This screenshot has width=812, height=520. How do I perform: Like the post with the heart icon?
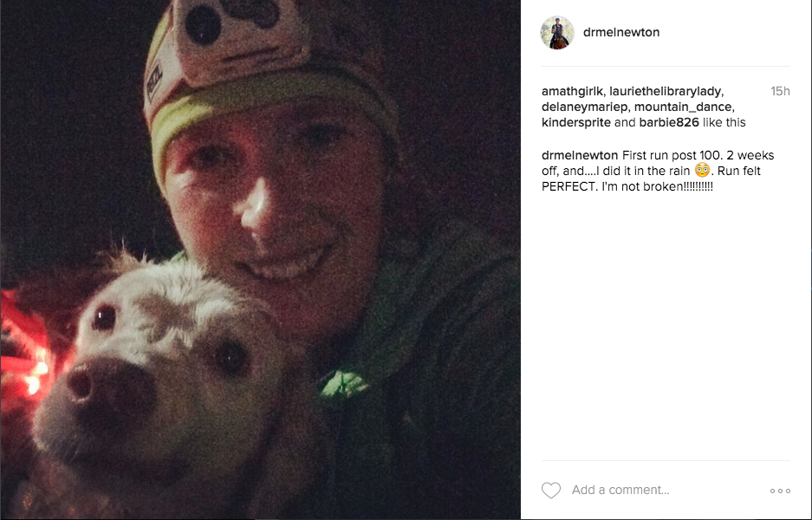pyautogui.click(x=551, y=490)
